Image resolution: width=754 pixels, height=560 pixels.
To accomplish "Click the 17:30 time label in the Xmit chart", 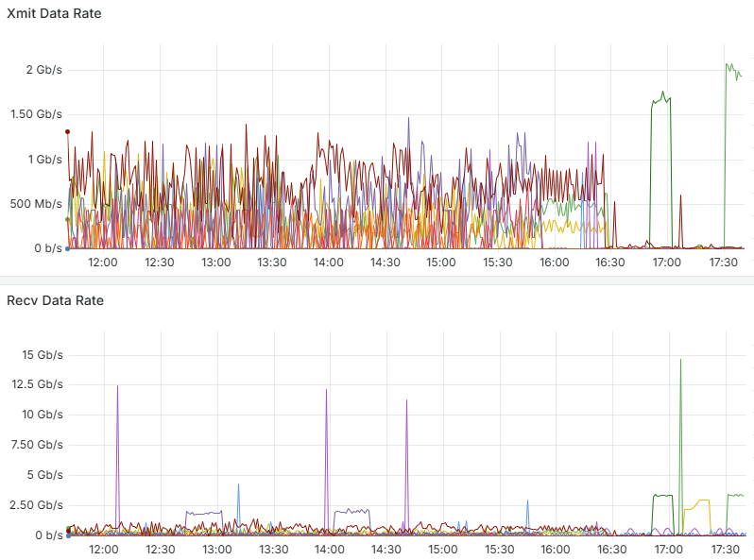I will (x=724, y=263).
